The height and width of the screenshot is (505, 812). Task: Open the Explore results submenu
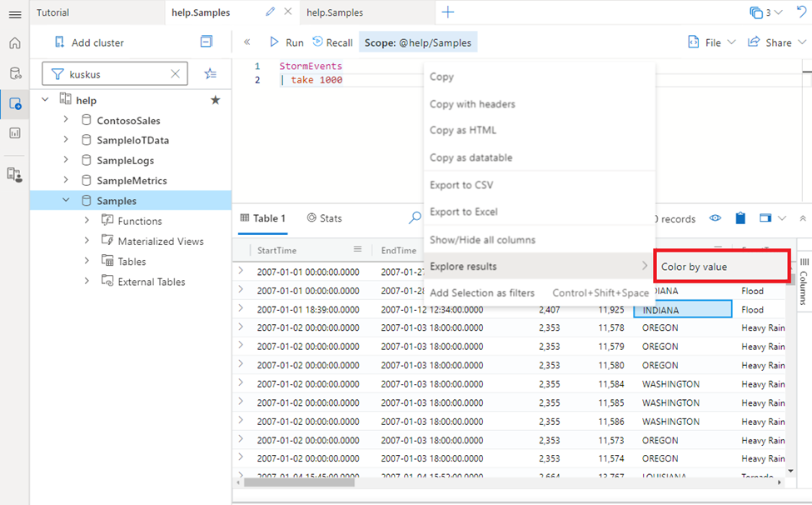(540, 266)
